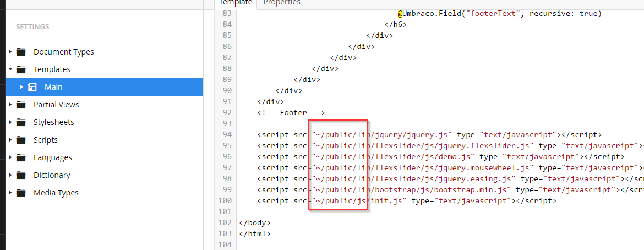Viewport: 644px width, 250px height.
Task: Click the init.js script line
Action: click(407, 200)
